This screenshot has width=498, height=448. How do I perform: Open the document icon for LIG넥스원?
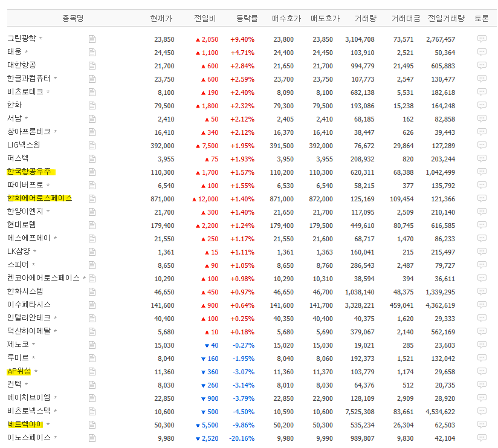[92, 146]
